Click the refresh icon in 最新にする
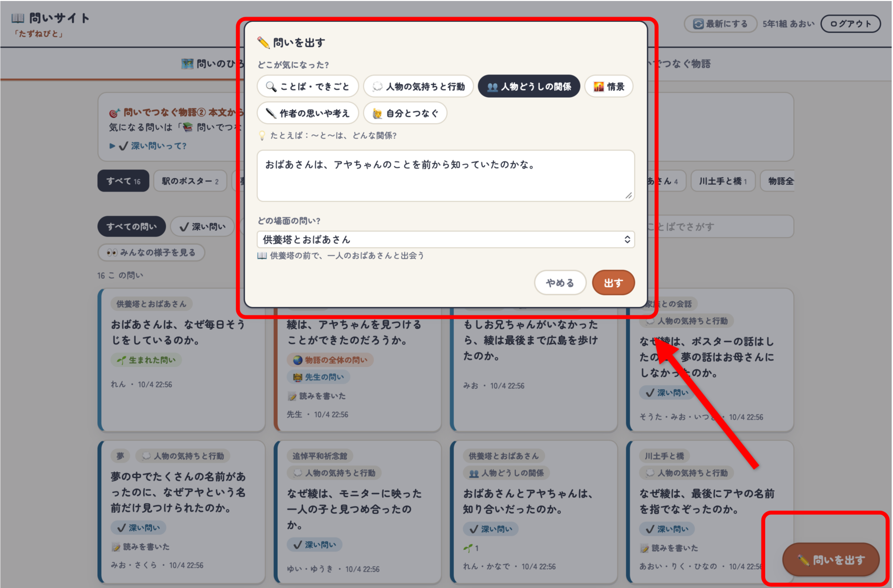 tap(698, 24)
